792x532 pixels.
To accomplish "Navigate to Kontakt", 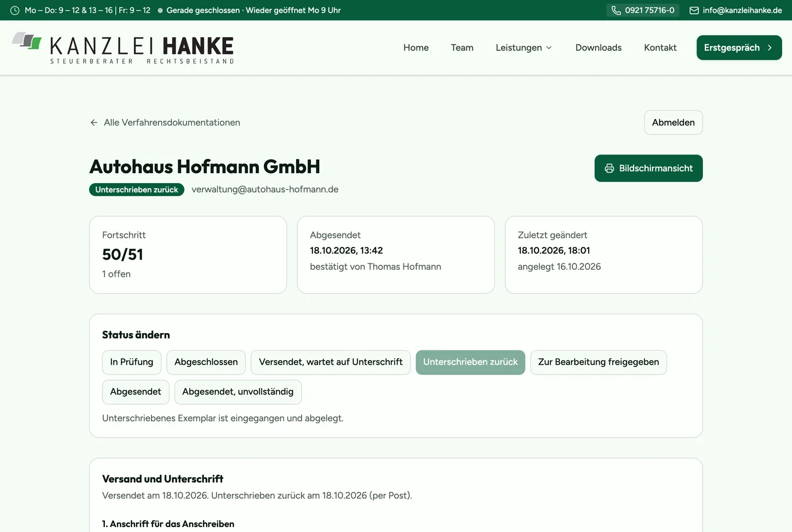I will coord(660,48).
